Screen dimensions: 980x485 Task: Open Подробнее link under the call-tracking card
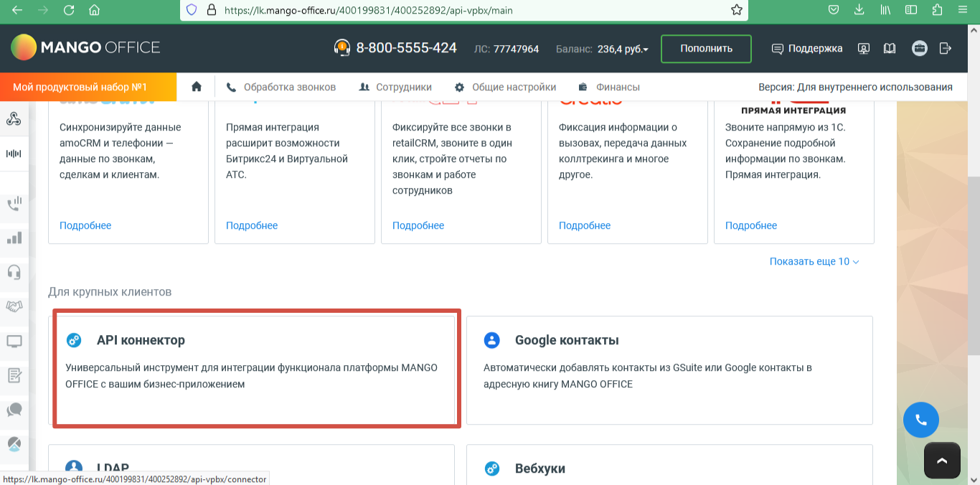point(585,225)
